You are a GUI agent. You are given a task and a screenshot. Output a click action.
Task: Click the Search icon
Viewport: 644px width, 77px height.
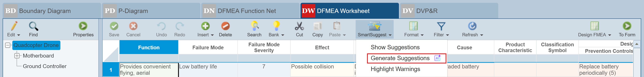254,26
